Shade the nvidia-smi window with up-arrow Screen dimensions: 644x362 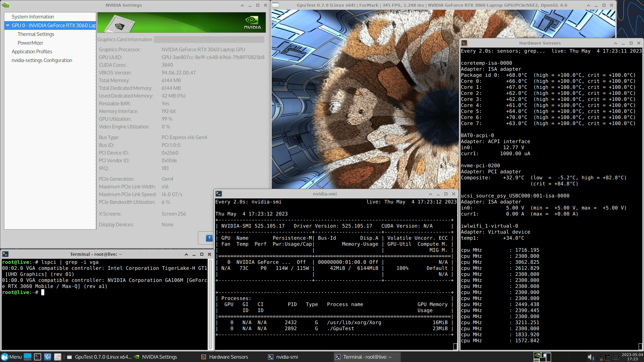[430, 194]
